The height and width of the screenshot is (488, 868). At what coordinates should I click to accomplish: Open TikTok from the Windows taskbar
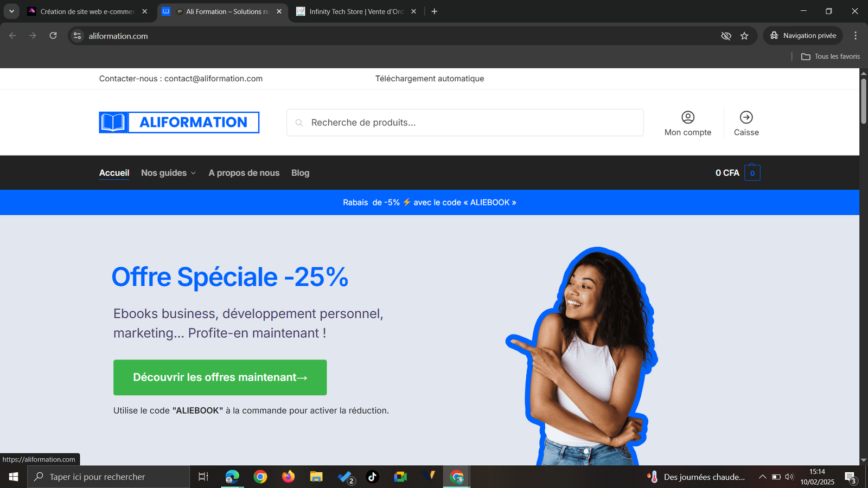coord(372,477)
